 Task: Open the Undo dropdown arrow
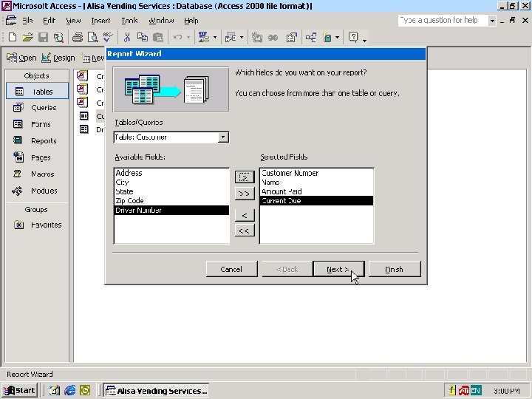pos(188,38)
